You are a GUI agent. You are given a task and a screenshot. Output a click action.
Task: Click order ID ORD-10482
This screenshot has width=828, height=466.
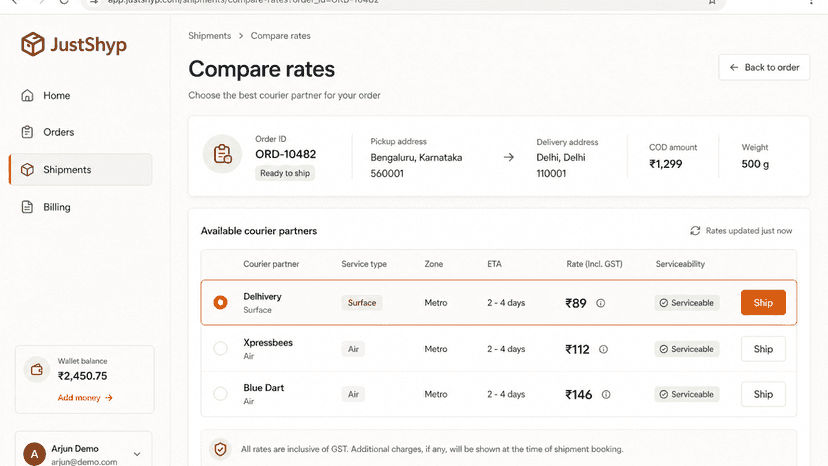[286, 154]
